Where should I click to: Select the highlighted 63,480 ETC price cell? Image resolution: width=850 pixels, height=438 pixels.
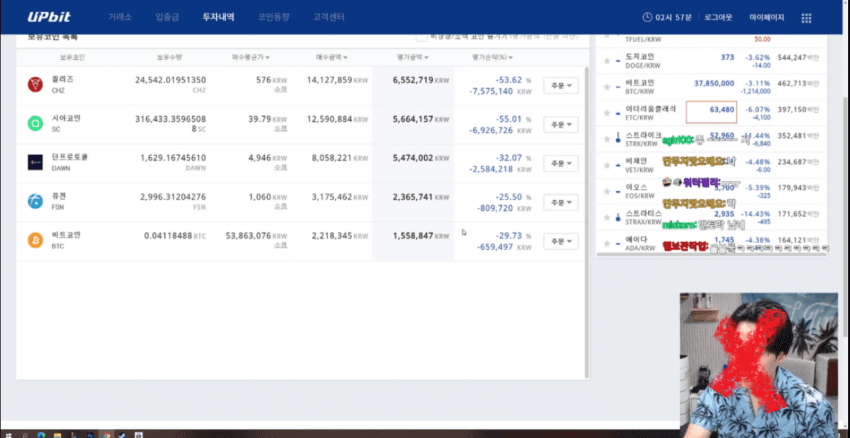(x=711, y=112)
